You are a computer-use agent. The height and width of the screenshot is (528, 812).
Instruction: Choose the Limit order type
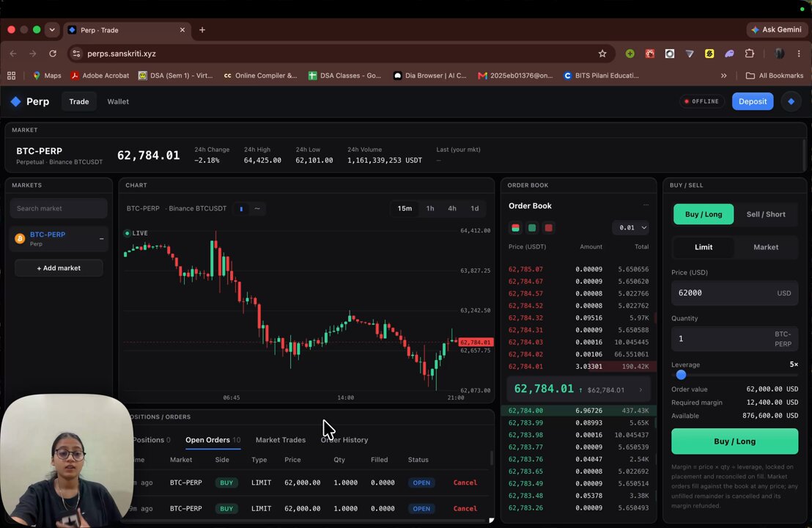click(x=704, y=247)
